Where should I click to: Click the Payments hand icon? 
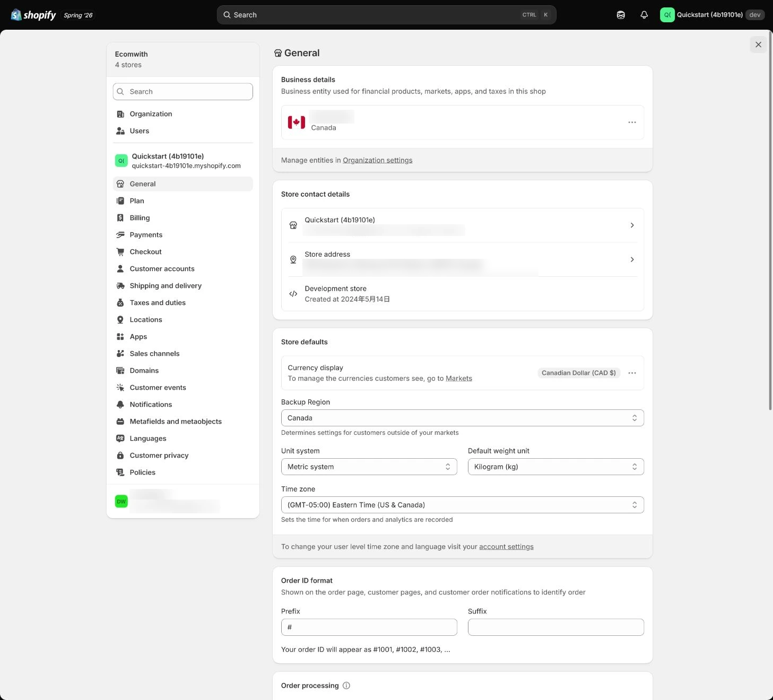(x=120, y=235)
